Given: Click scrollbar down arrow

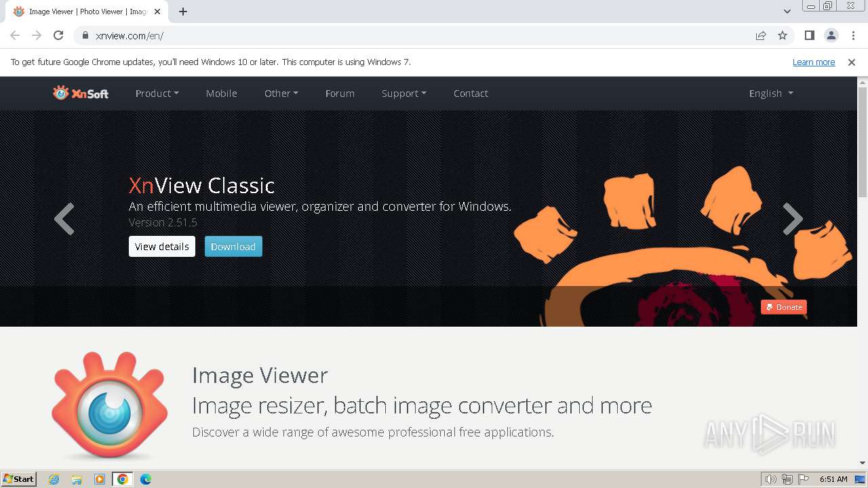Looking at the screenshot, I should 863,464.
